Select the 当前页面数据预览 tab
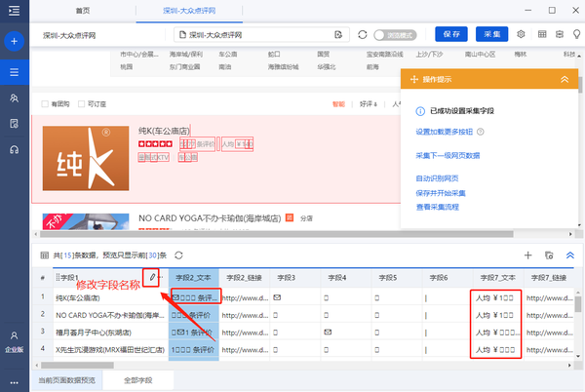 [x=67, y=380]
